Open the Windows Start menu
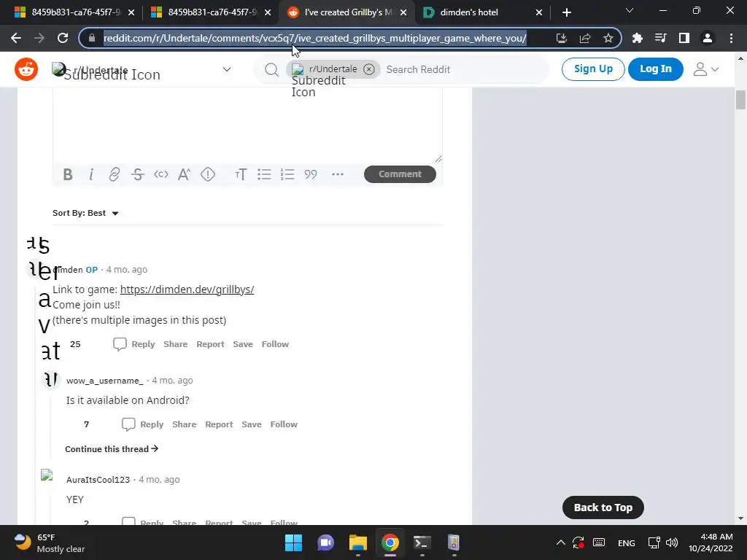Image resolution: width=747 pixels, height=560 pixels. point(293,542)
